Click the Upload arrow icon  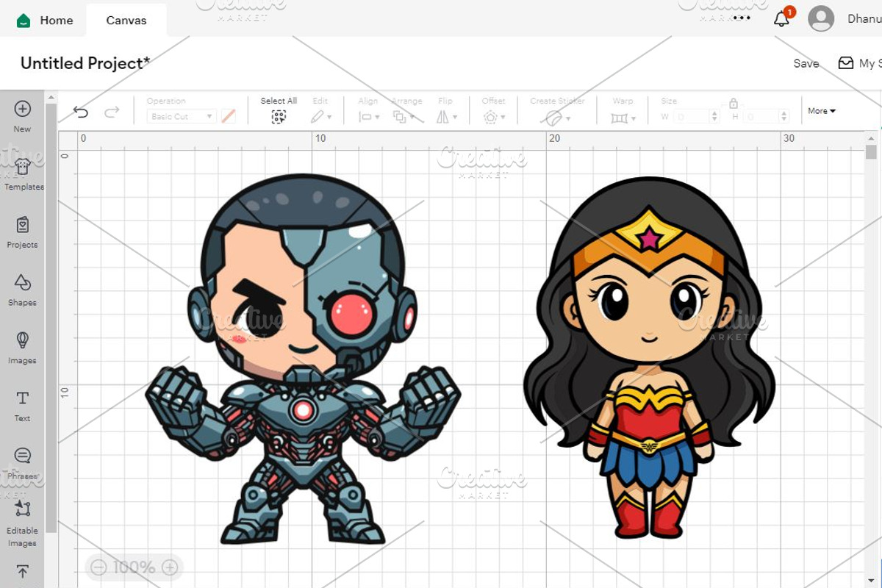23,571
